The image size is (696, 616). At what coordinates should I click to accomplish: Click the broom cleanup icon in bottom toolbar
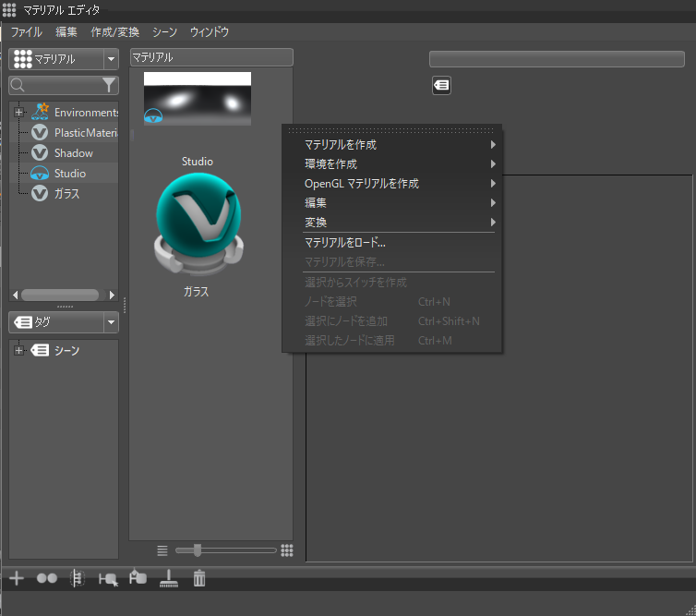click(x=169, y=578)
